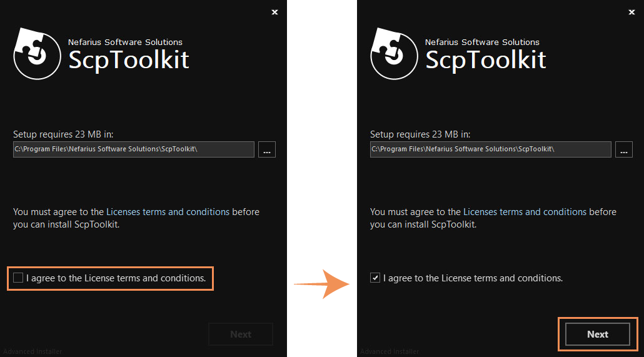Viewport: 644px width, 357px height.
Task: Click 'I agree to the License' label, left installer
Action: pyautogui.click(x=116, y=278)
